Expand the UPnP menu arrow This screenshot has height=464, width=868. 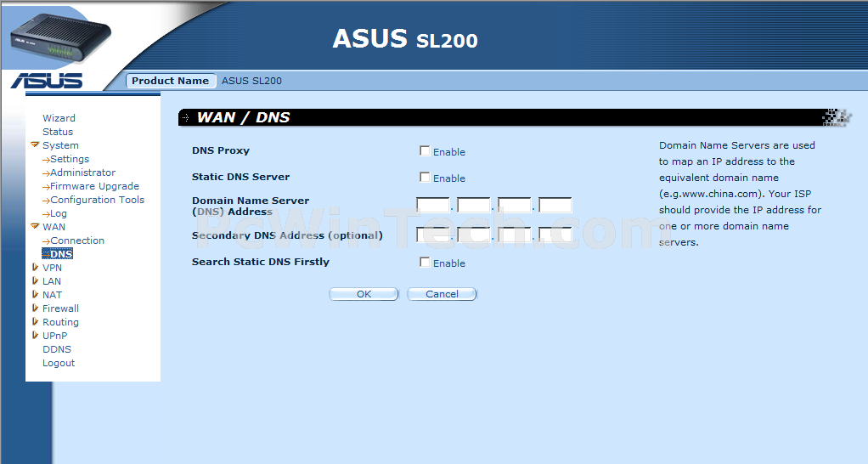pos(35,335)
